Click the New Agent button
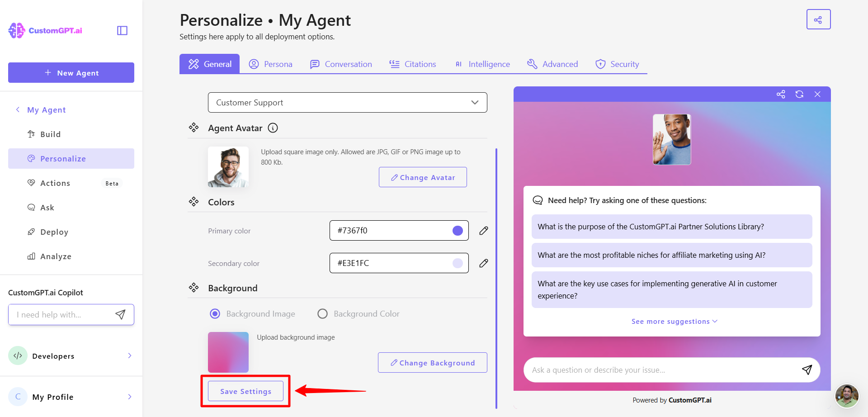The height and width of the screenshot is (417, 868). (x=71, y=72)
